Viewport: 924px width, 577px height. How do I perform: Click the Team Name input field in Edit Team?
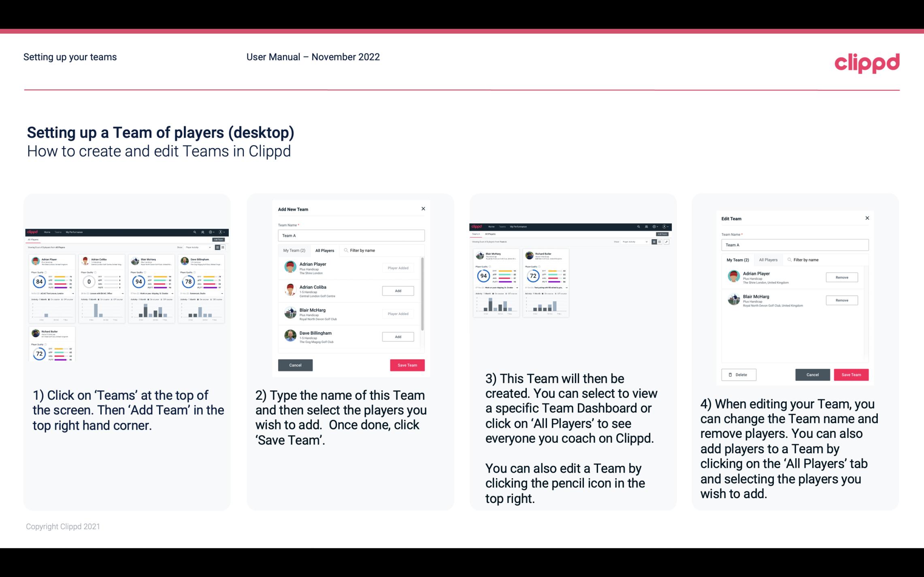795,244
